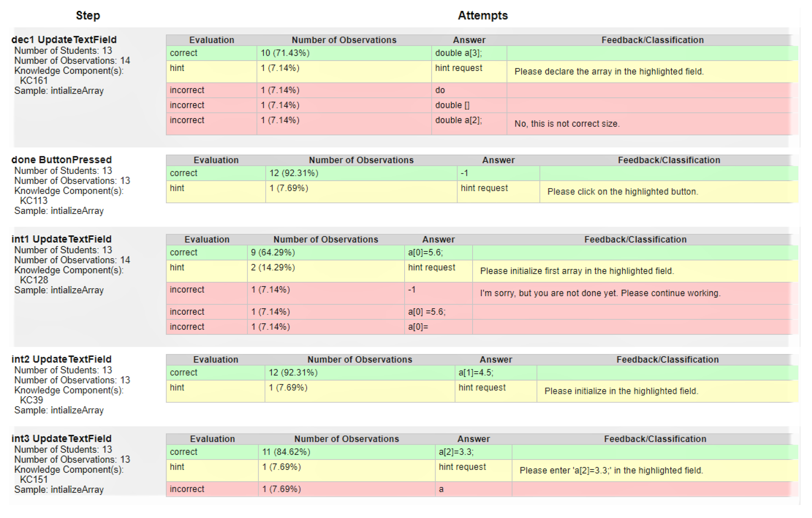Click the knowledge component 'KC161' label
This screenshot has height=518, width=812.
coord(34,81)
